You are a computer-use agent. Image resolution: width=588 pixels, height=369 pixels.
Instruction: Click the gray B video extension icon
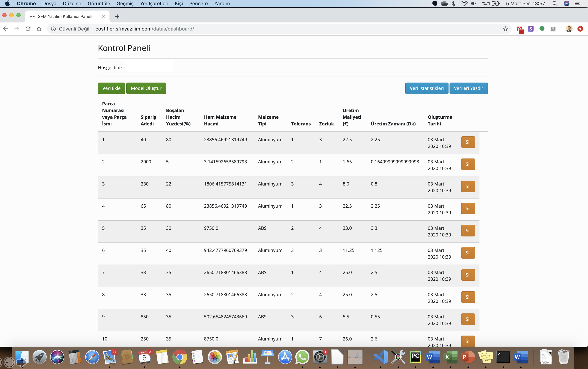tap(553, 29)
